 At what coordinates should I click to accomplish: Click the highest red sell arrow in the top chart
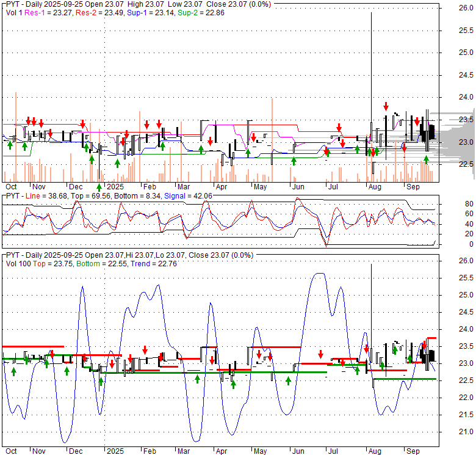pyautogui.click(x=386, y=106)
